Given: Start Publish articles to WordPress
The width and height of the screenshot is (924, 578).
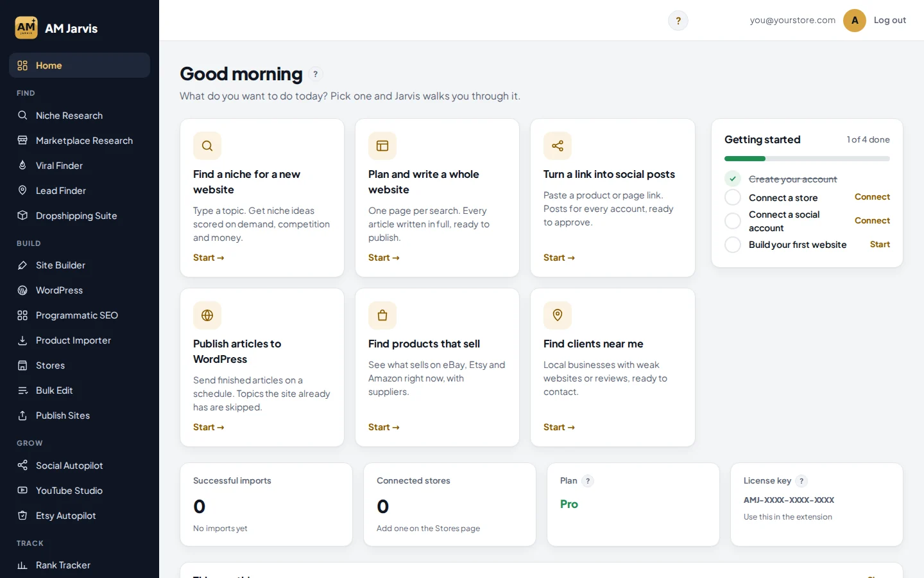Looking at the screenshot, I should pyautogui.click(x=209, y=427).
